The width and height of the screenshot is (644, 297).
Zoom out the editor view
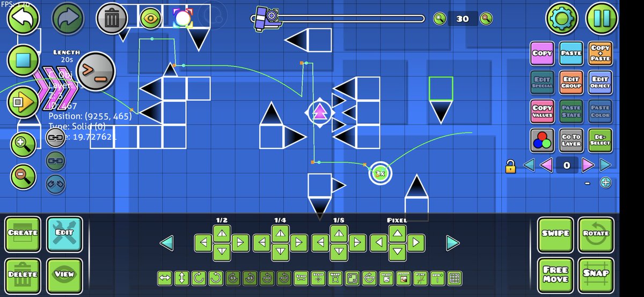coord(23,177)
